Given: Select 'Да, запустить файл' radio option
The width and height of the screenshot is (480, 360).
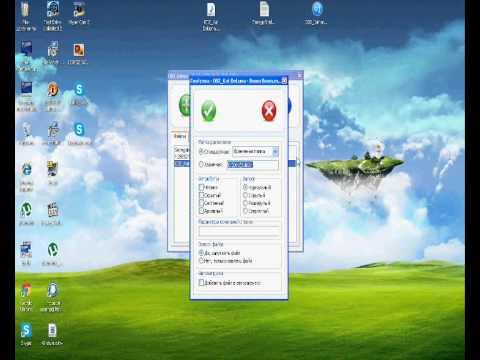Looking at the screenshot, I should pos(201,253).
